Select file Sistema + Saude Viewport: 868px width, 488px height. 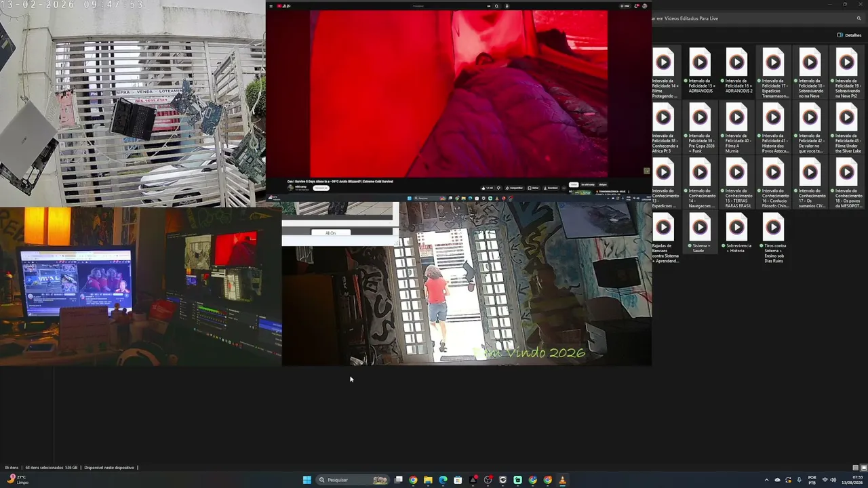(701, 234)
